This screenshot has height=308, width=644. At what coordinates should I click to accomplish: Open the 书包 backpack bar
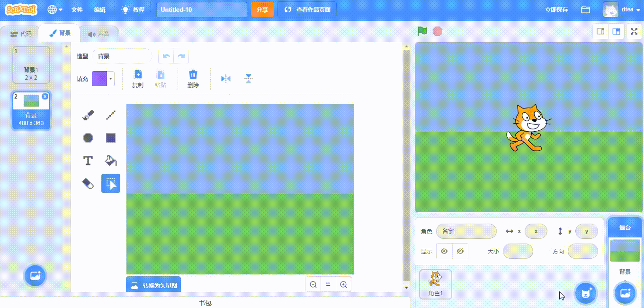coord(205,303)
